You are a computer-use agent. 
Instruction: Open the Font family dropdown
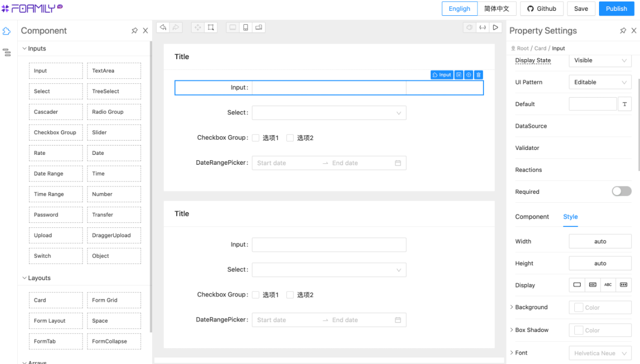[600, 353]
